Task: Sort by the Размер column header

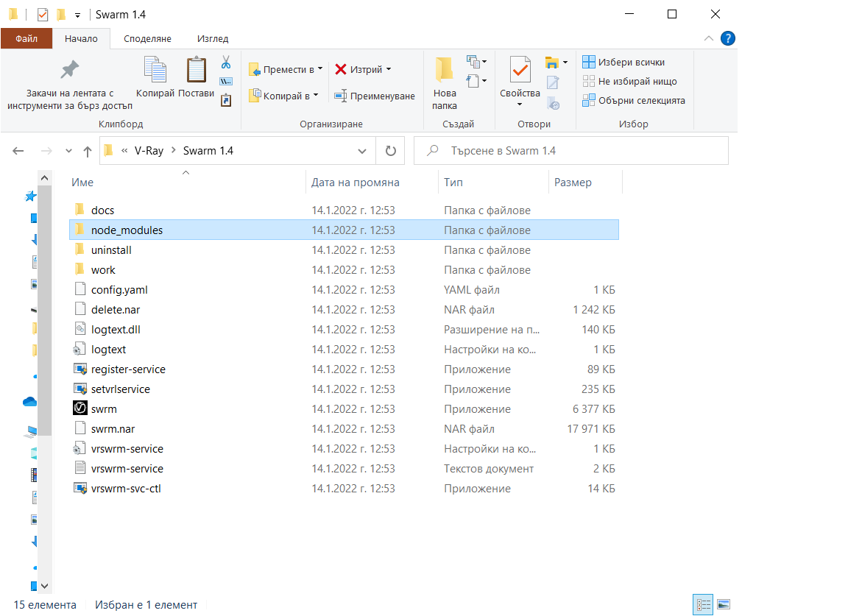Action: [x=585, y=183]
